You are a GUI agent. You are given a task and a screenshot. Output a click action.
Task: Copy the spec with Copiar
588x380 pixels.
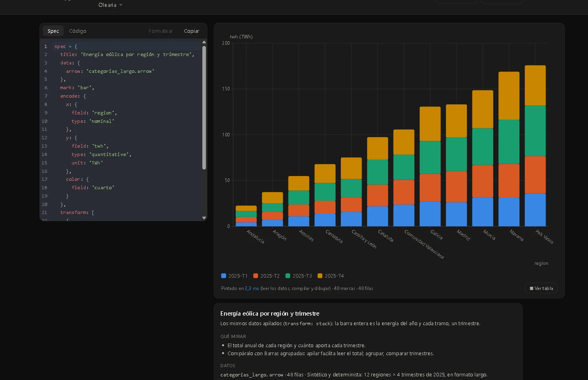coord(192,31)
